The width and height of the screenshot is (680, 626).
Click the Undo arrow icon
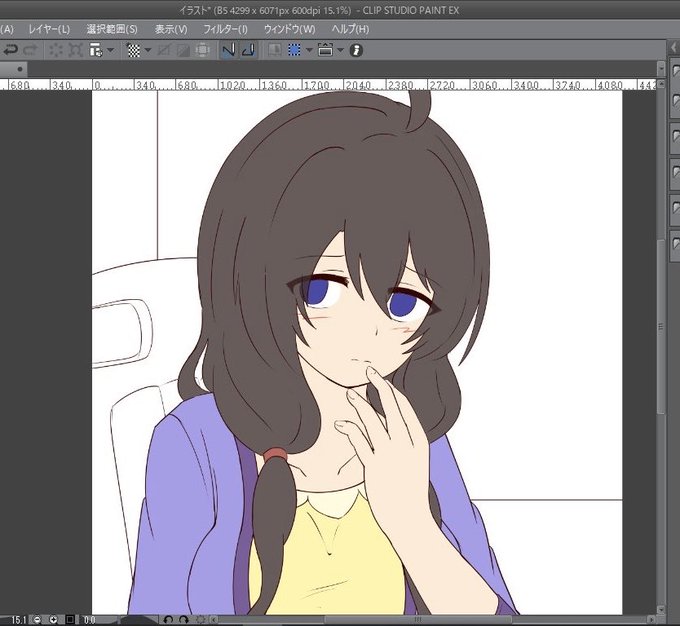(10, 50)
